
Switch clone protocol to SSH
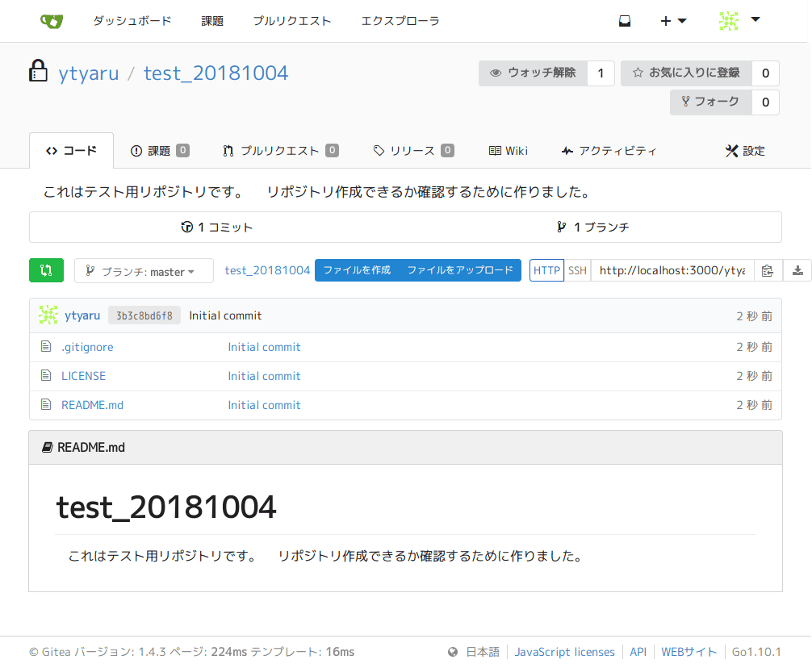(x=577, y=270)
